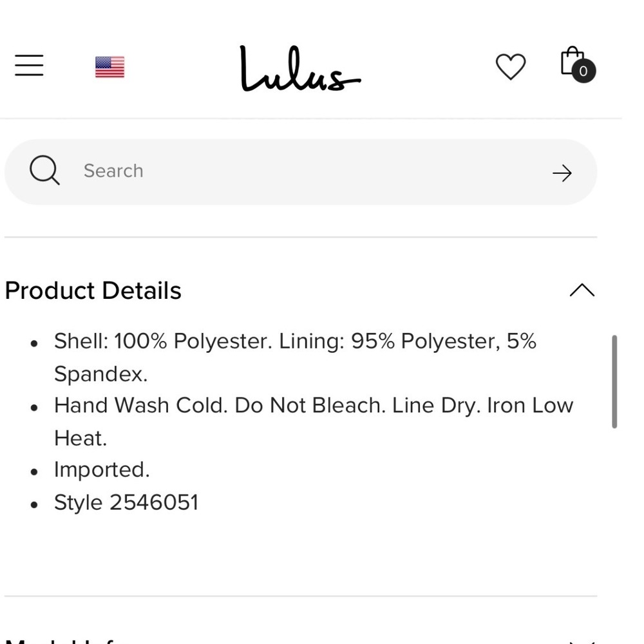Tap the cart item count badge

(583, 71)
